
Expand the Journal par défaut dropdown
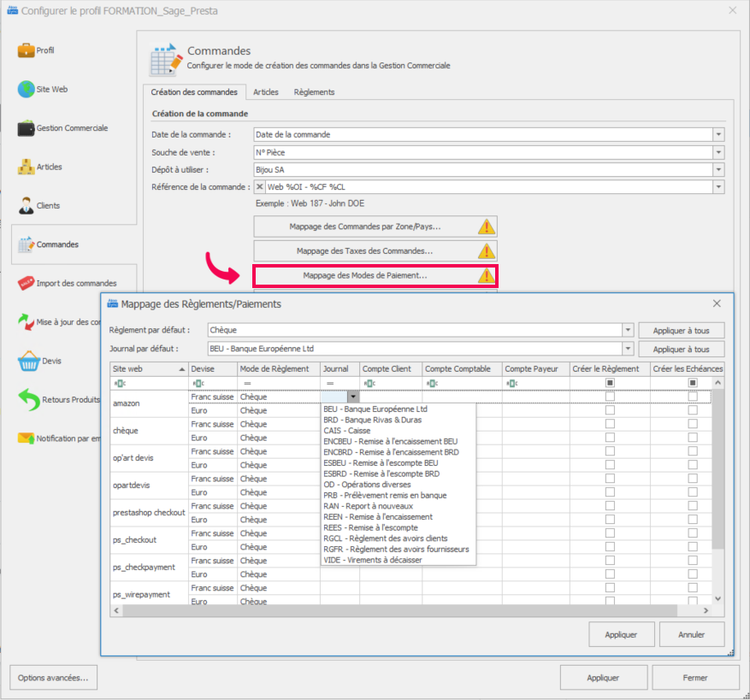629,349
